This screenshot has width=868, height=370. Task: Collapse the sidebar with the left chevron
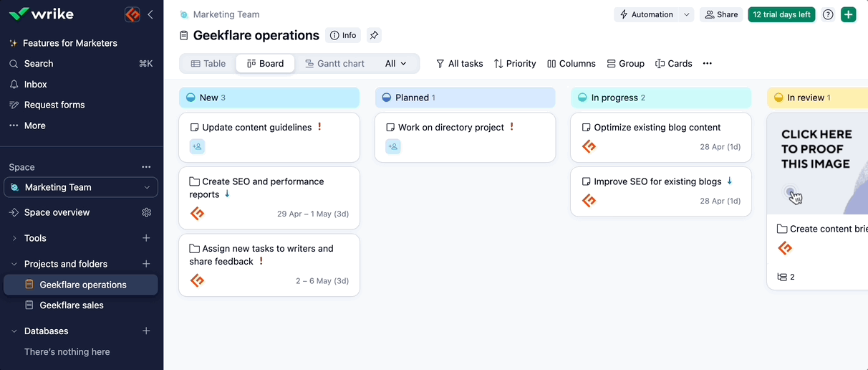[x=150, y=14]
